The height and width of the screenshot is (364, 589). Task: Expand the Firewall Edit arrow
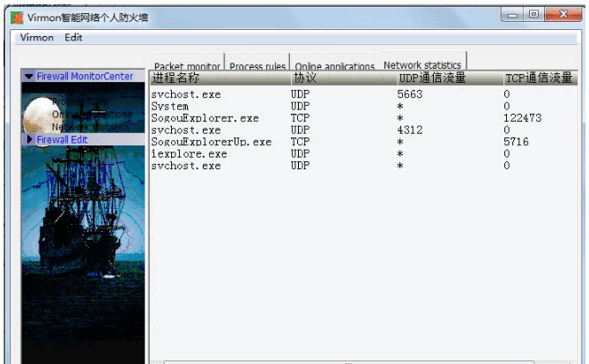(x=30, y=139)
